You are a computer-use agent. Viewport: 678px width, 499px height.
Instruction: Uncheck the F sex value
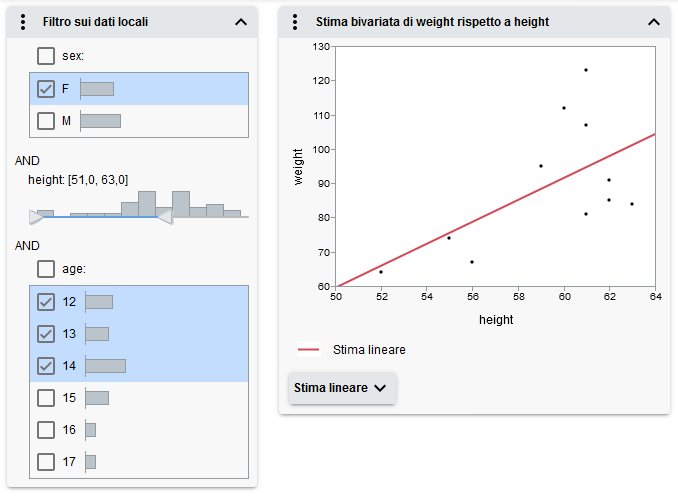[x=46, y=89]
